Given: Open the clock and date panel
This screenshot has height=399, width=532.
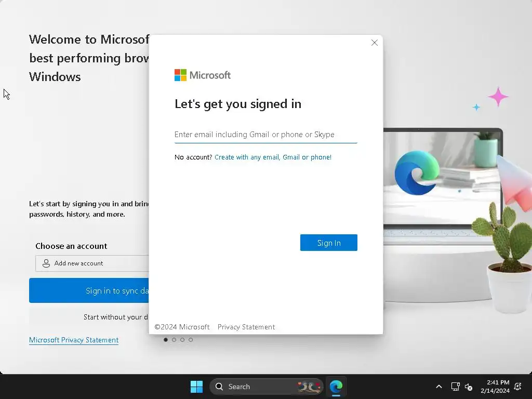Looking at the screenshot, I should 495,387.
